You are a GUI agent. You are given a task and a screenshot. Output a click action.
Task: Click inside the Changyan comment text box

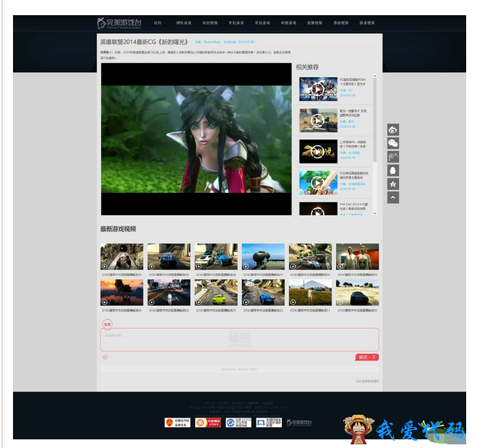(239, 340)
